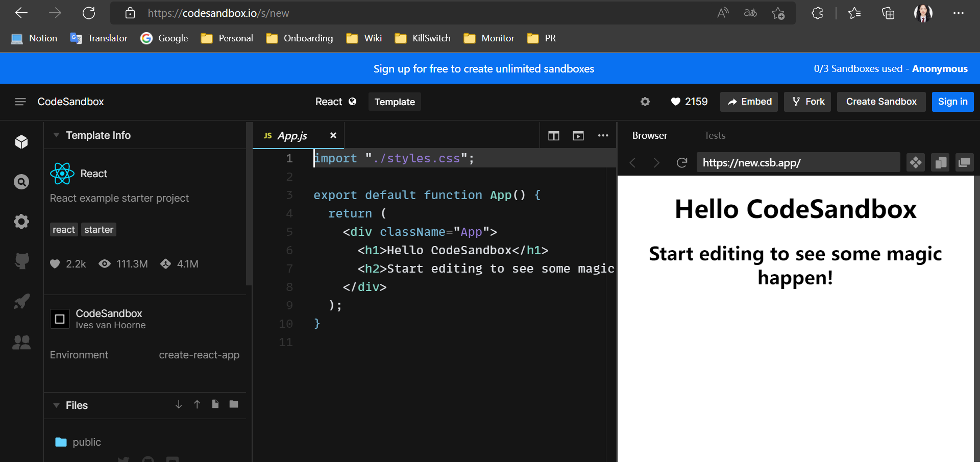The image size is (980, 462).
Task: Click the preview URL address field
Action: point(798,163)
